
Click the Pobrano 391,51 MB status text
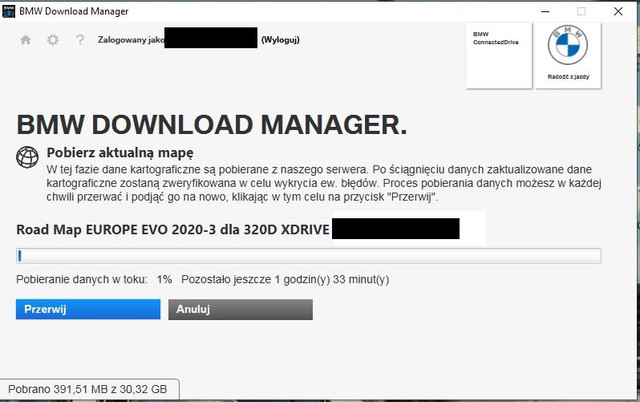[x=87, y=389]
